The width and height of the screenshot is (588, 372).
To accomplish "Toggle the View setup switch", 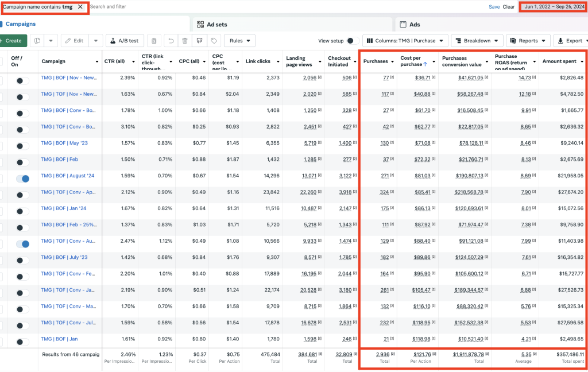I will [353, 41].
